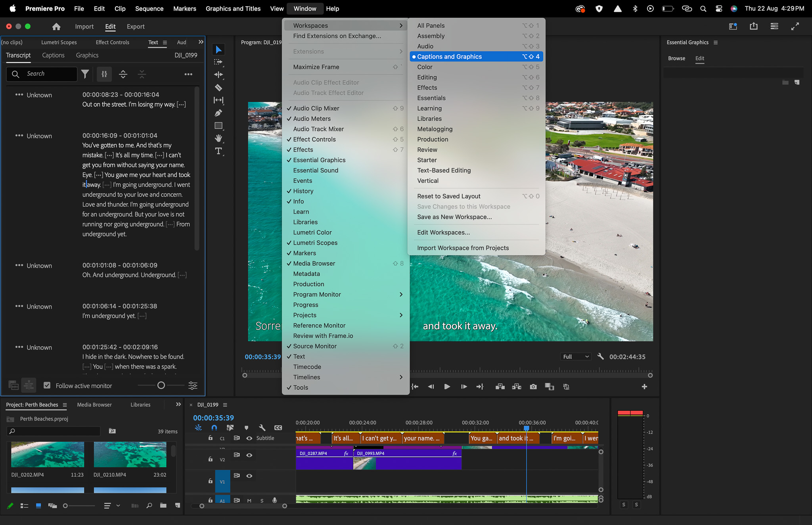This screenshot has width=812, height=525.
Task: Select the Ripple Edit tool
Action: [x=218, y=75]
